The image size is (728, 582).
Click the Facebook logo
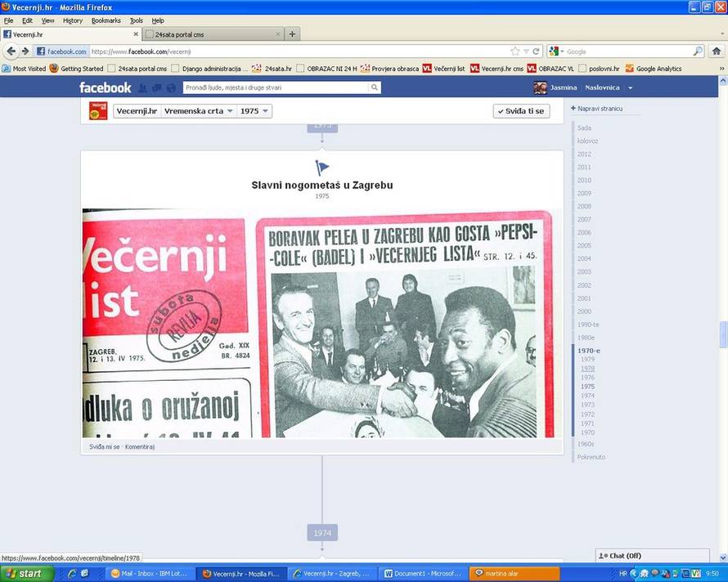pyautogui.click(x=105, y=87)
